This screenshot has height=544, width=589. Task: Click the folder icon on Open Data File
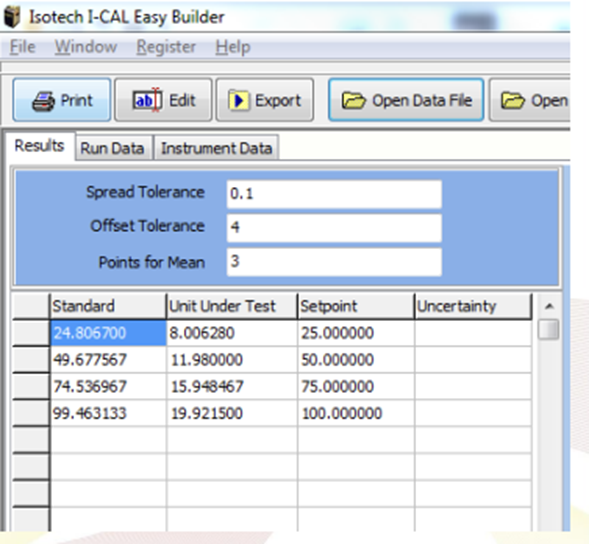[x=353, y=101]
